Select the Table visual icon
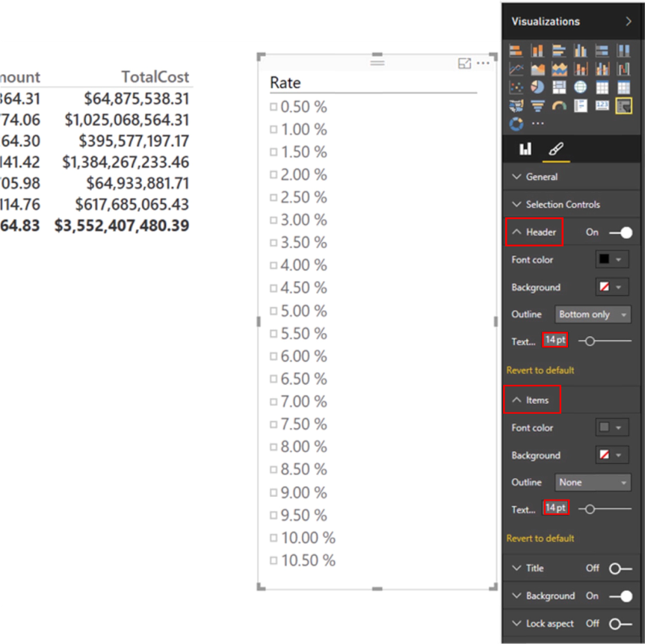The image size is (645, 644). pos(602,87)
